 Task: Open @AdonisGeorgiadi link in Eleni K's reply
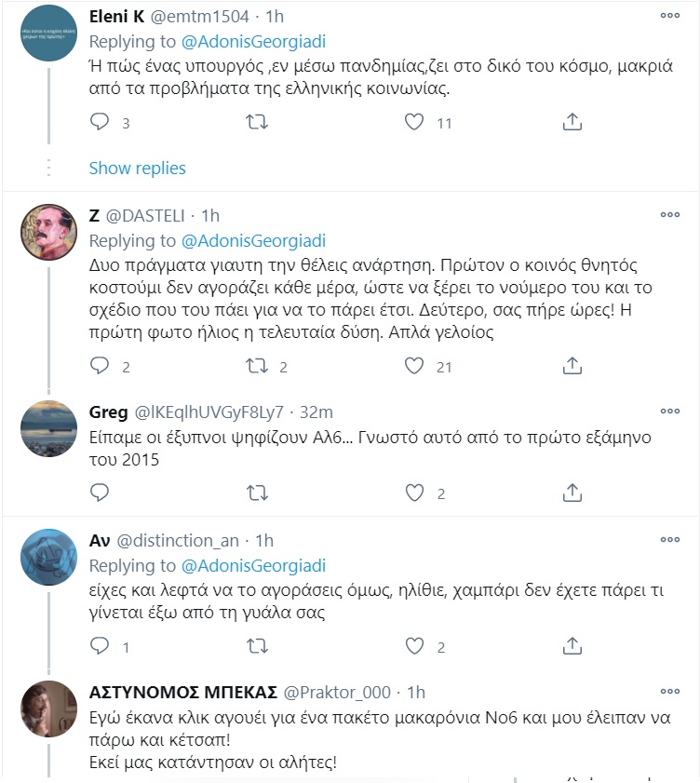(x=254, y=42)
